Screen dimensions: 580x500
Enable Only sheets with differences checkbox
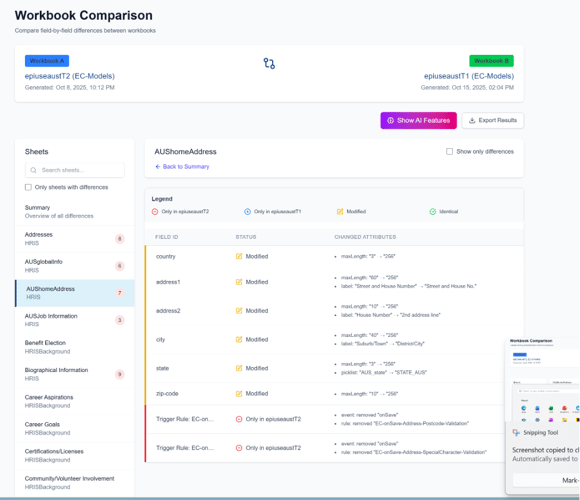pos(28,187)
